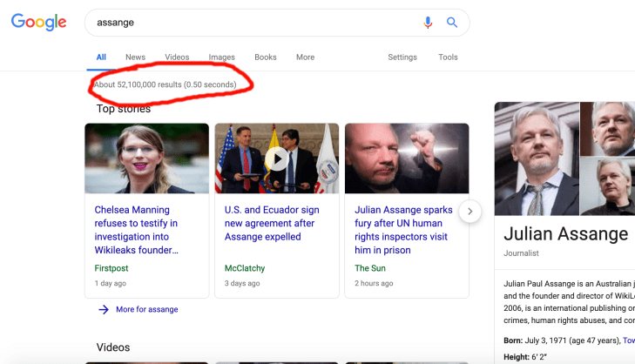Click the raised fist Assange story thumbnail
This screenshot has width=635, height=364.
(407, 158)
